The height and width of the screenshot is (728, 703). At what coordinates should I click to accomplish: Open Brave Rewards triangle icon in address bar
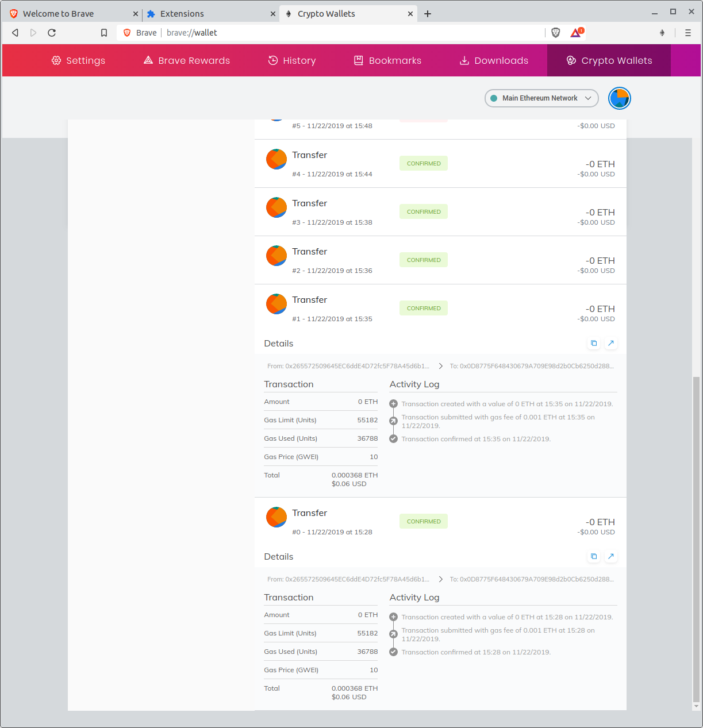click(576, 33)
